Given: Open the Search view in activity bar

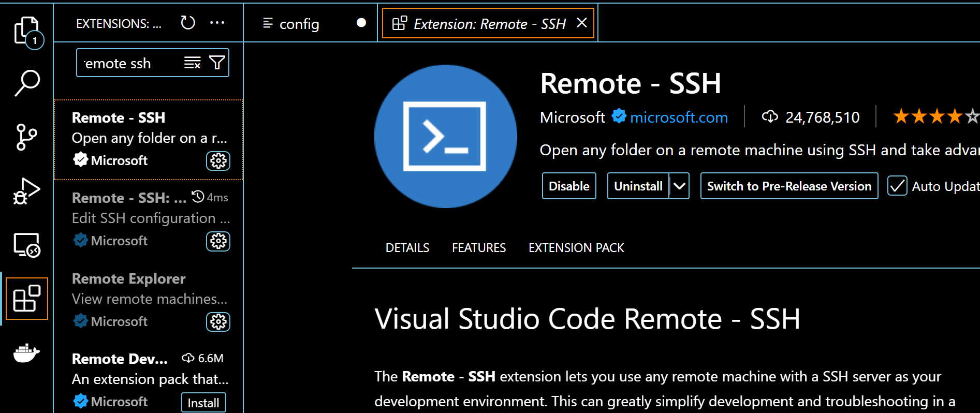Looking at the screenshot, I should click(27, 83).
